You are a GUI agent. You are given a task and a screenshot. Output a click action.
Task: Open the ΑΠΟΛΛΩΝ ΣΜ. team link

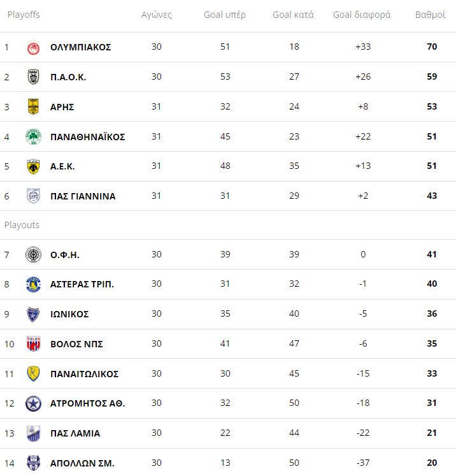[x=82, y=463]
